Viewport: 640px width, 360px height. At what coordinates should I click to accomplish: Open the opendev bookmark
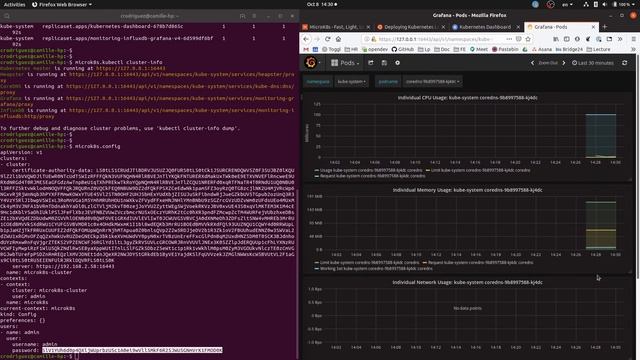point(375,49)
